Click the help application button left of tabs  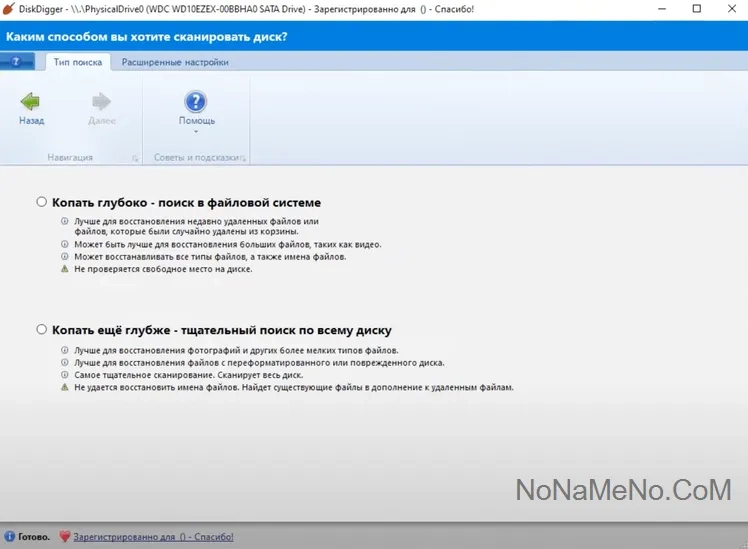click(x=17, y=62)
